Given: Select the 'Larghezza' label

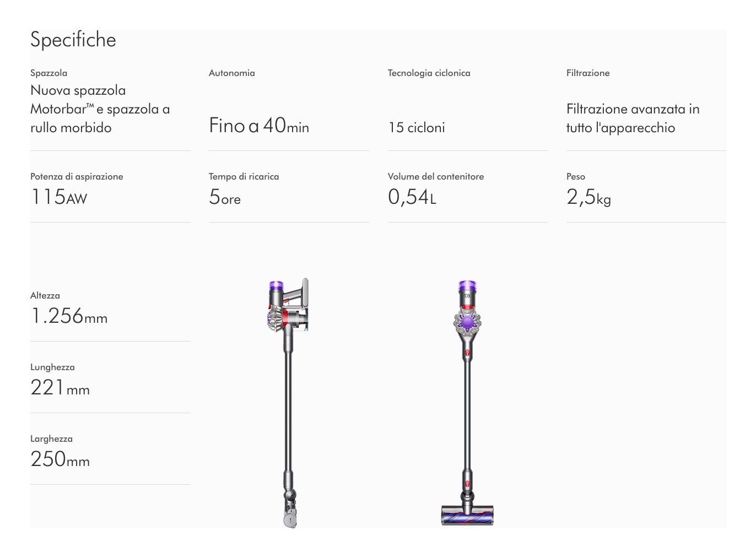Looking at the screenshot, I should pos(51,439).
